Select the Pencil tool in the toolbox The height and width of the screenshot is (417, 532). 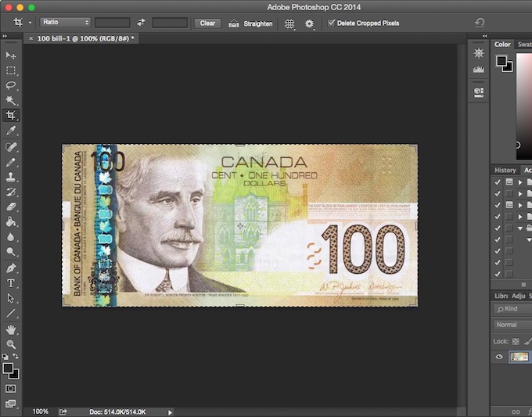tap(11, 162)
